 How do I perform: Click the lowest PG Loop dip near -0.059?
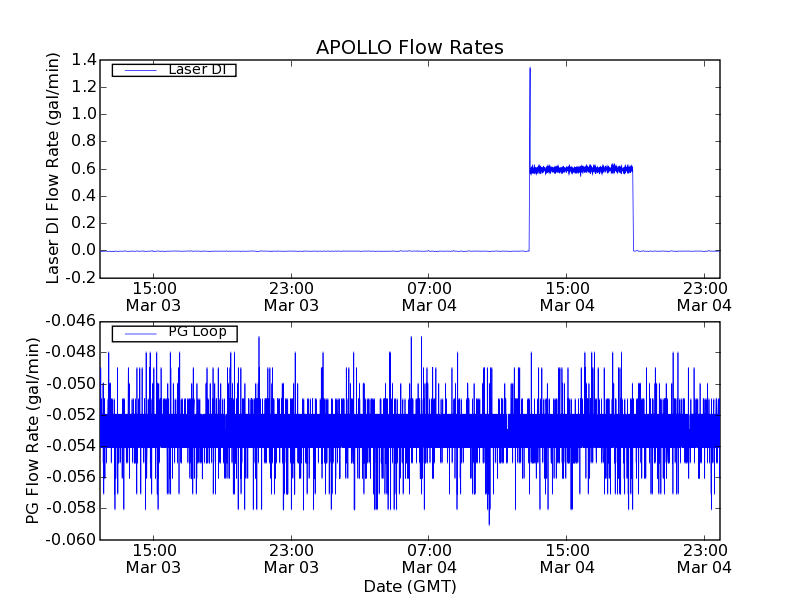489,523
